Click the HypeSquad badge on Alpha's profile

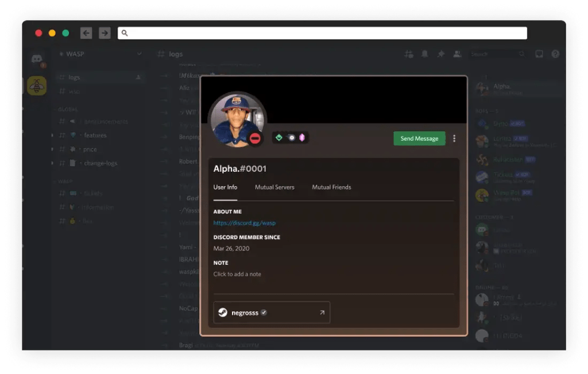280,137
